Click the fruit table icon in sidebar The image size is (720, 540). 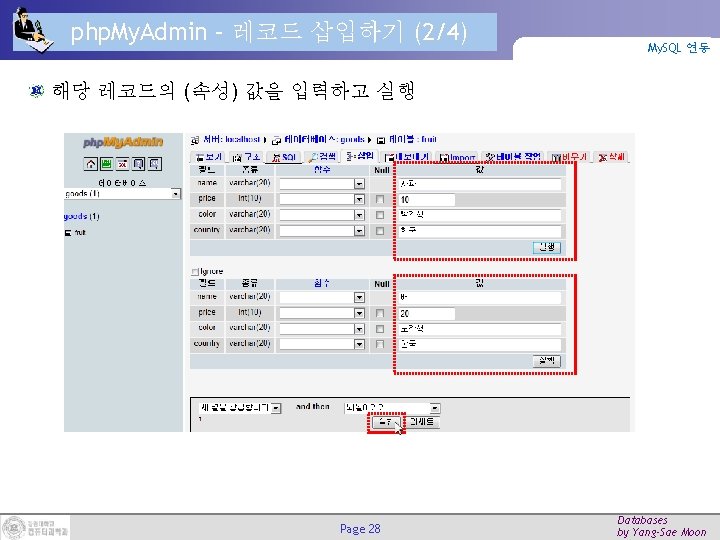(68, 233)
